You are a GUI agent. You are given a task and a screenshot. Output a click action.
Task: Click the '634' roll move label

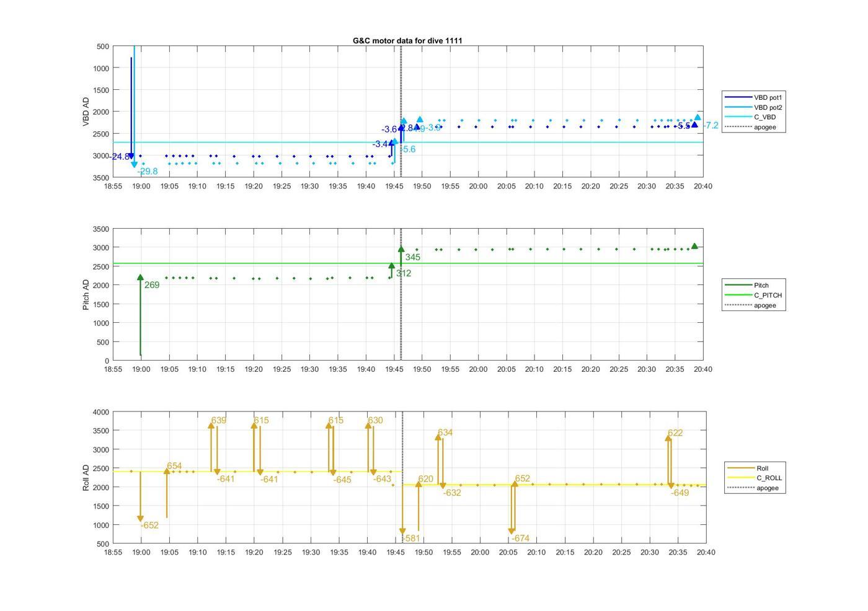(445, 433)
